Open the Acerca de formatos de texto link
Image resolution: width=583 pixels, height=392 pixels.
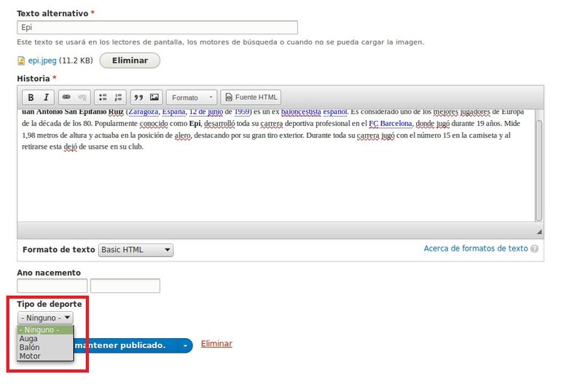476,248
